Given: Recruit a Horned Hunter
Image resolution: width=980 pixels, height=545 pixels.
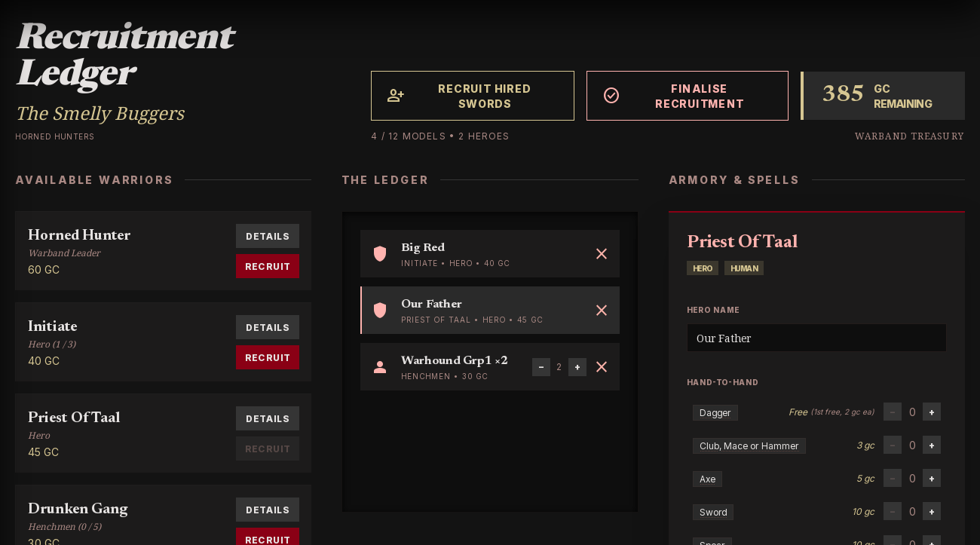Looking at the screenshot, I should (x=268, y=266).
